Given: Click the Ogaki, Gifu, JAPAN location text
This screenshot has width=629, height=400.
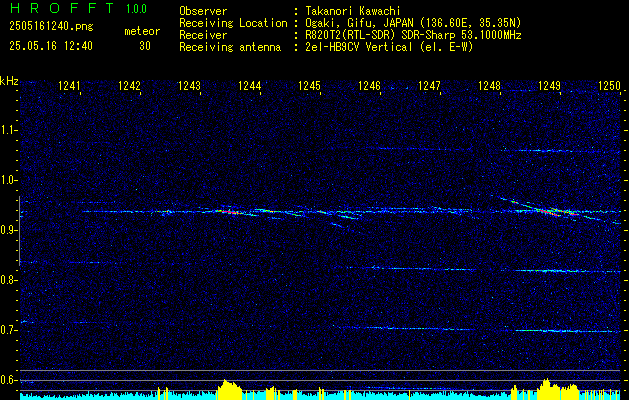Looking at the screenshot, I should (413, 23).
